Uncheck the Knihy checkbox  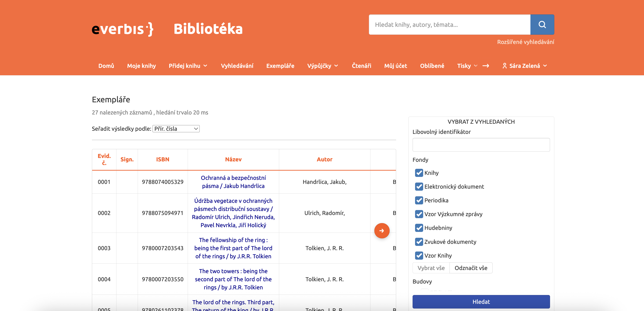(419, 173)
